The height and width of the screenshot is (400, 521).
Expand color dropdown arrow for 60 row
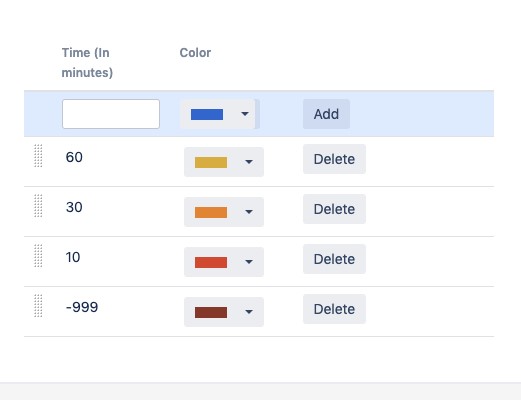[249, 162]
